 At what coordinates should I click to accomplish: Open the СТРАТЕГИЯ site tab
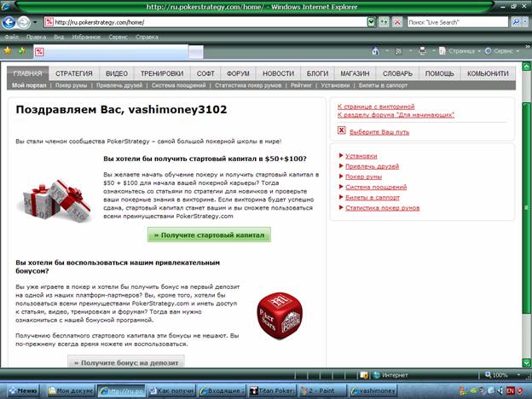coord(74,73)
